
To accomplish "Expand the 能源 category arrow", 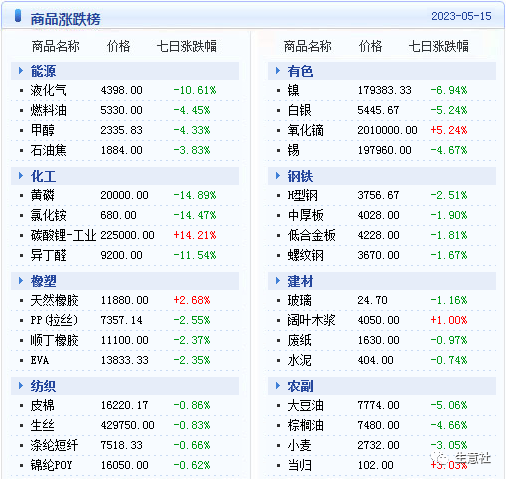I will click(x=21, y=71).
